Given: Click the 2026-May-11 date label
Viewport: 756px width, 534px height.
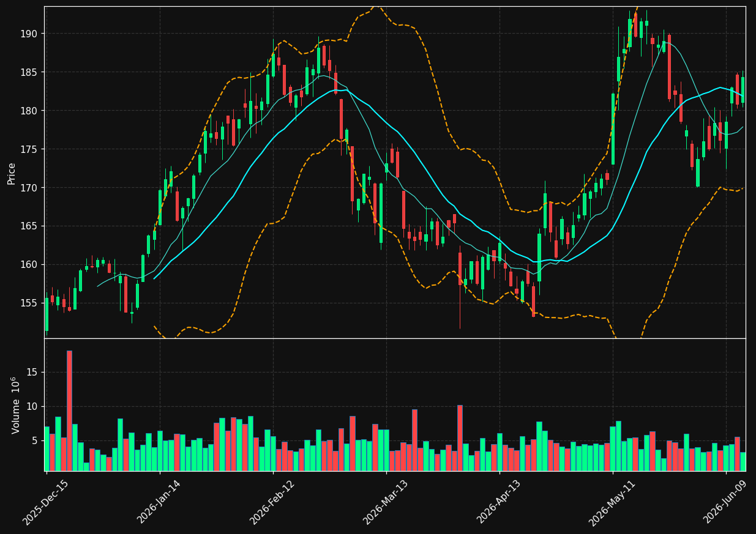Looking at the screenshot, I should pos(612,502).
